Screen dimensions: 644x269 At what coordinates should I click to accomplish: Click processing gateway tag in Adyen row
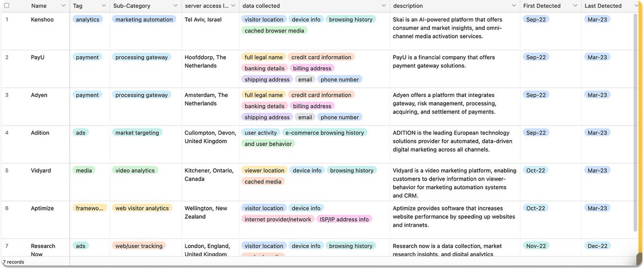point(142,95)
